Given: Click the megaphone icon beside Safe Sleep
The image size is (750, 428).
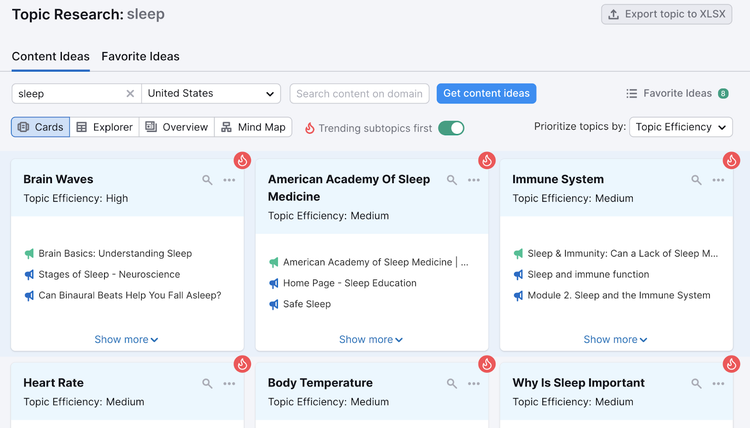Looking at the screenshot, I should [274, 304].
